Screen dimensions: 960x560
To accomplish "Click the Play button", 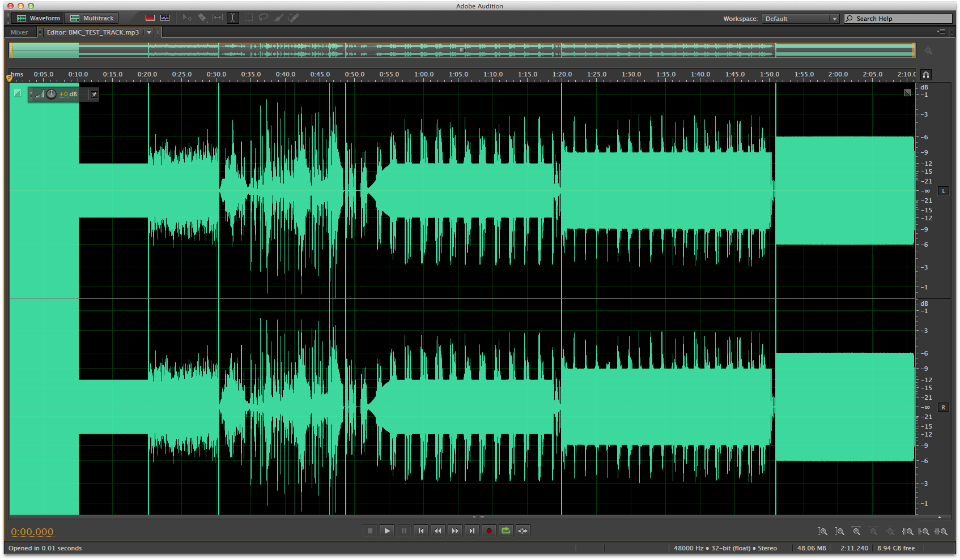I will click(x=387, y=531).
